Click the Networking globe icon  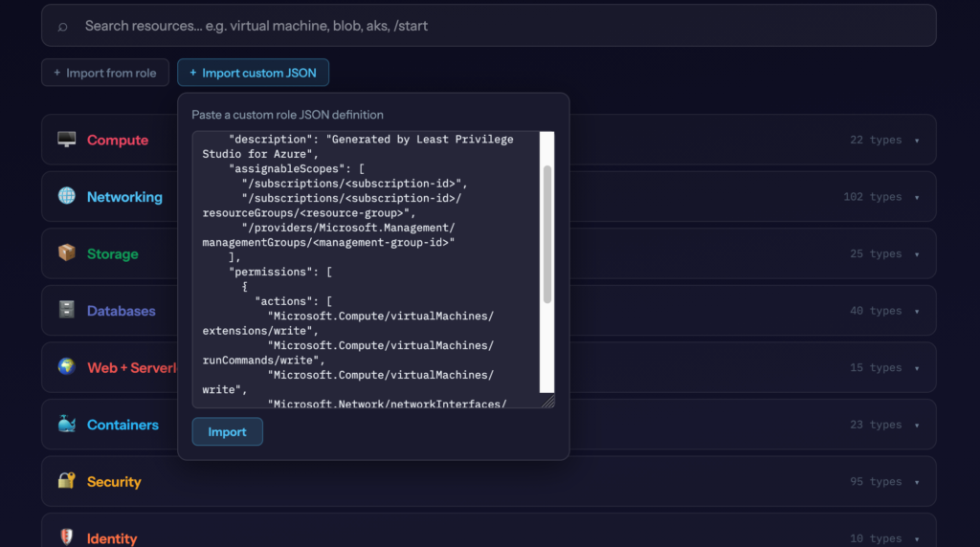click(x=66, y=196)
